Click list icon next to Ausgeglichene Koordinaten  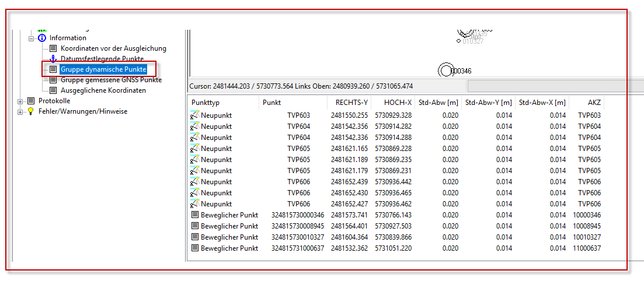53,90
